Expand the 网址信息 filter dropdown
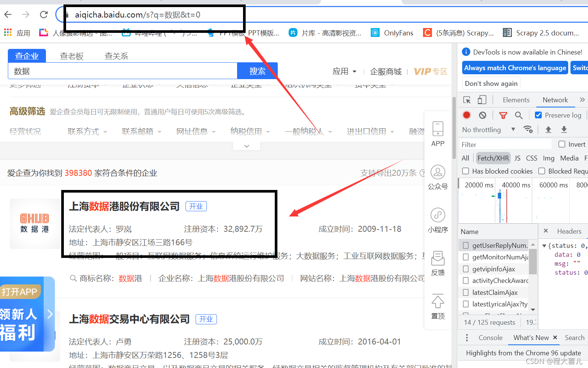The width and height of the screenshot is (588, 368). pyautogui.click(x=196, y=131)
